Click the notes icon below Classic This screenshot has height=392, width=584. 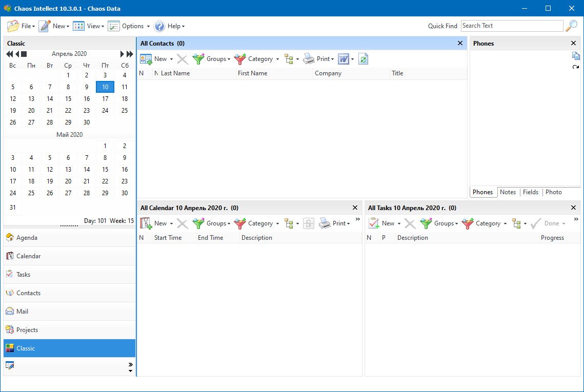pyautogui.click(x=9, y=365)
